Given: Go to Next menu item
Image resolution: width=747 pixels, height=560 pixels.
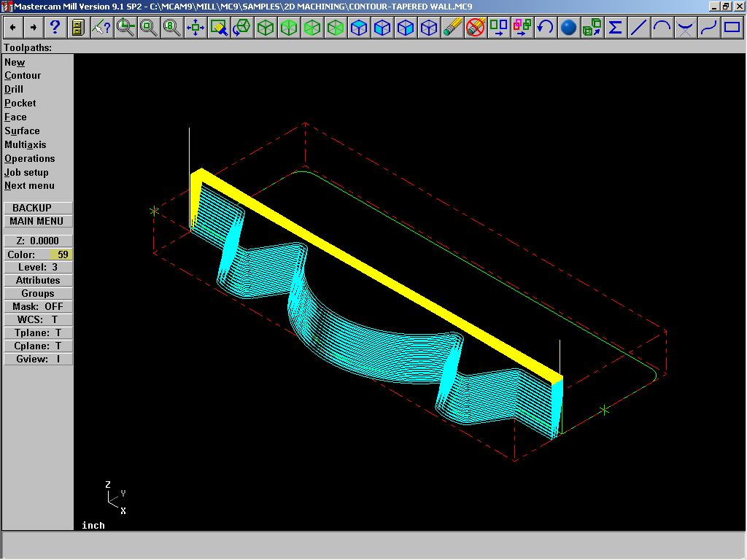Looking at the screenshot, I should pos(29,186).
